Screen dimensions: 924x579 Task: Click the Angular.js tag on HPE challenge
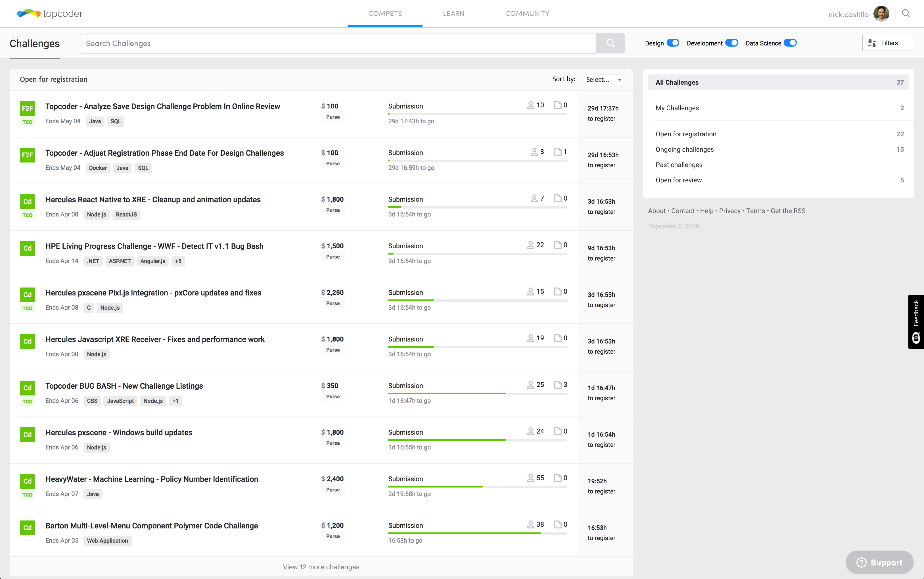(x=153, y=261)
